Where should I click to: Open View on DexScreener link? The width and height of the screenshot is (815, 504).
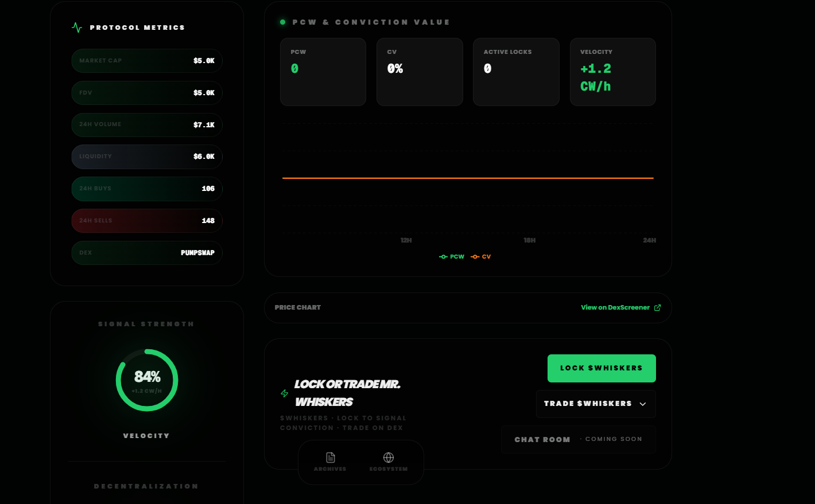click(615, 308)
